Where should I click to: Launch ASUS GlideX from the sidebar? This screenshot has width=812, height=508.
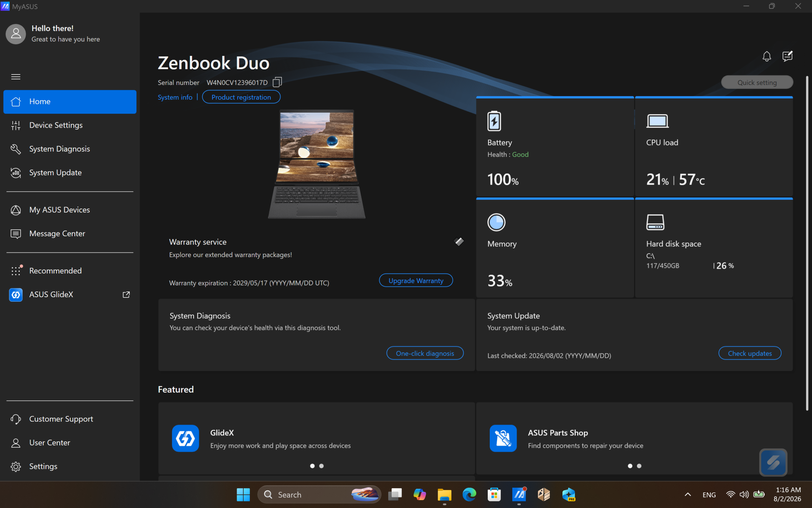[x=70, y=295]
